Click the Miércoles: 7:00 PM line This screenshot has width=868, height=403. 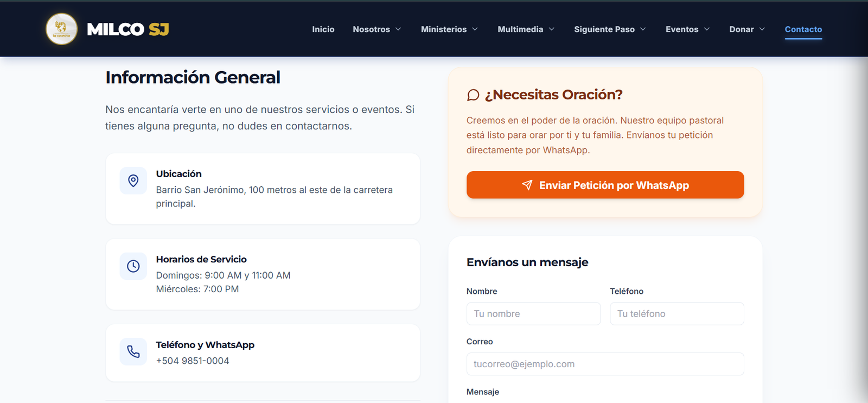point(197,289)
